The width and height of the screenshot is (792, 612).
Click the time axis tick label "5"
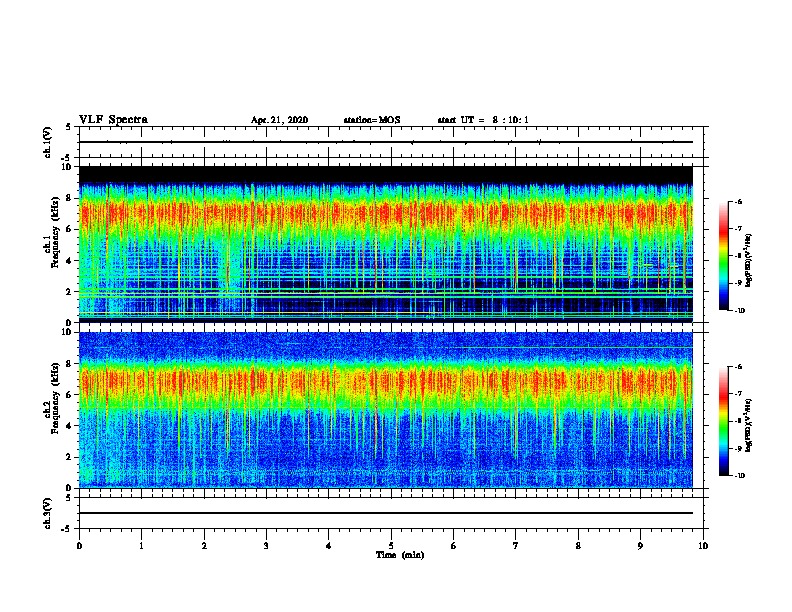click(391, 546)
